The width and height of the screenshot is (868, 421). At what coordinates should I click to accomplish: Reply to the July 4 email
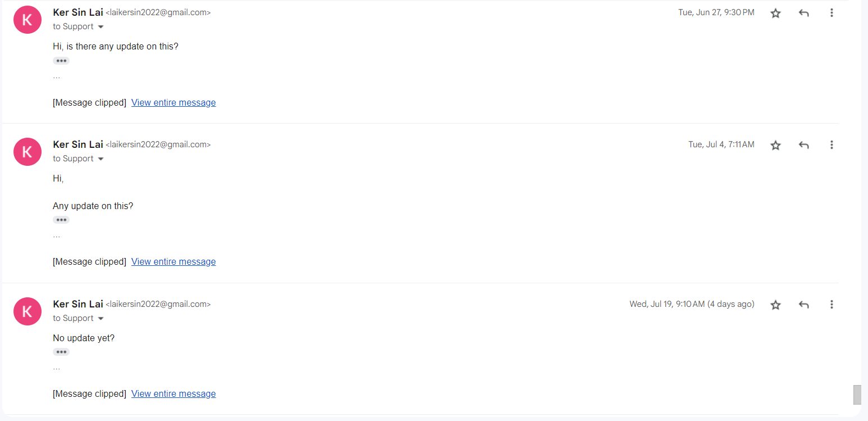[x=803, y=145]
